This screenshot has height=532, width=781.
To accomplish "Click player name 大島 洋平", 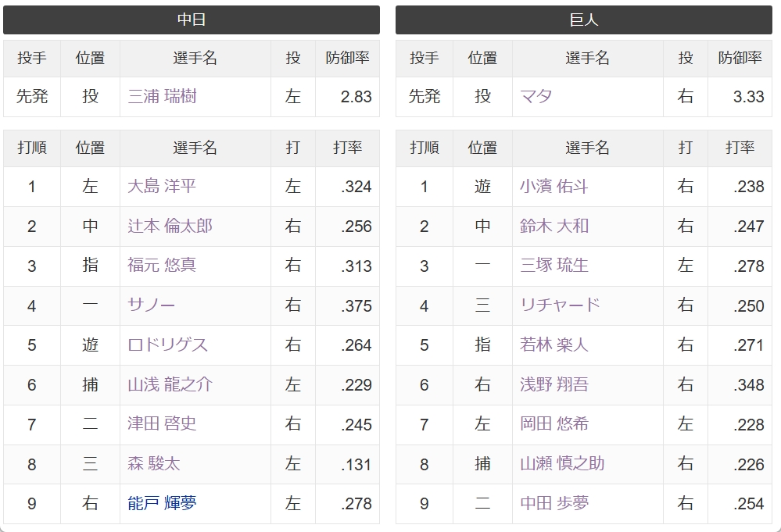I will coord(162,186).
